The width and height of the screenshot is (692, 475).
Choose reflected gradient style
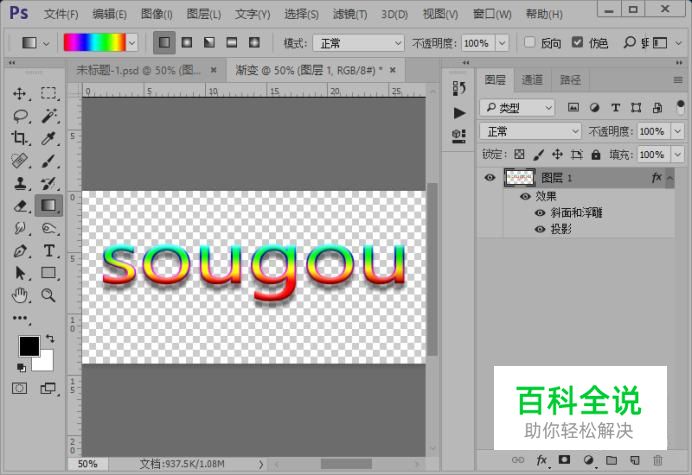[232, 43]
